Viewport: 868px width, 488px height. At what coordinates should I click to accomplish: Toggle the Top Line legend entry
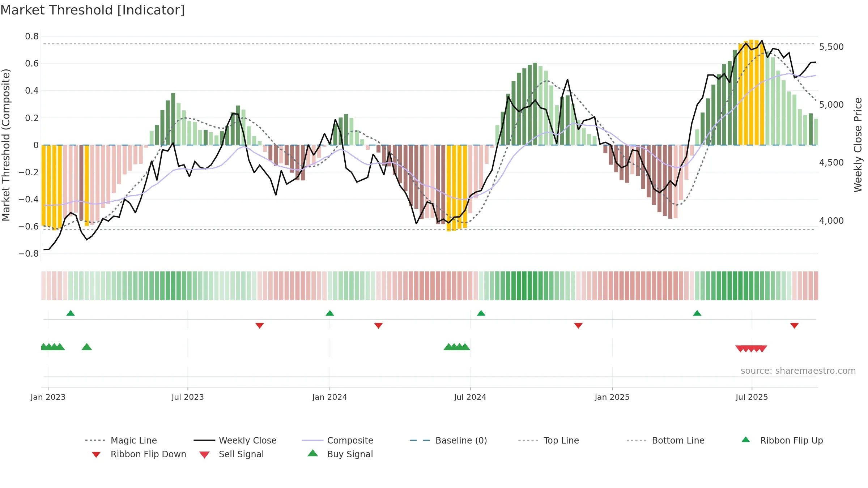click(549, 440)
